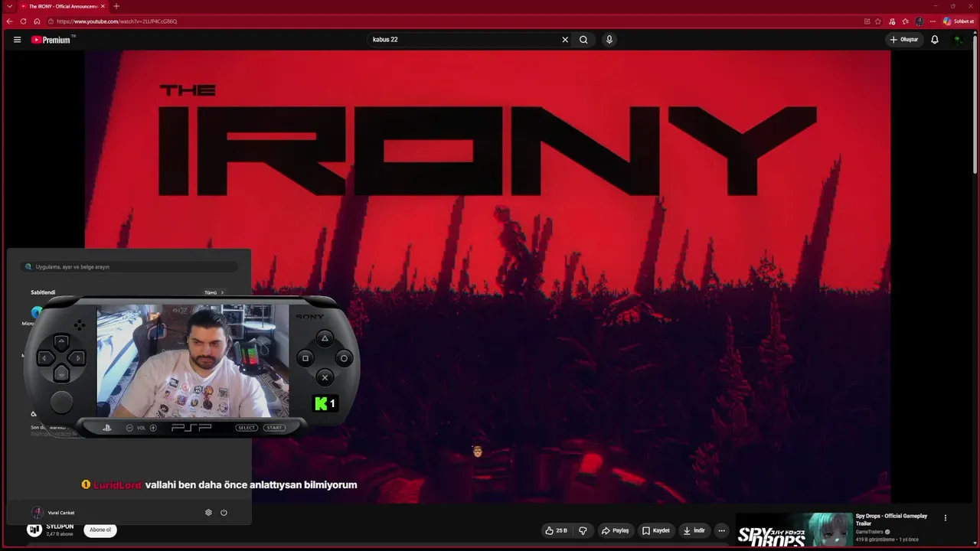Click 'İndir' to download the video
980x551 pixels.
click(x=694, y=530)
